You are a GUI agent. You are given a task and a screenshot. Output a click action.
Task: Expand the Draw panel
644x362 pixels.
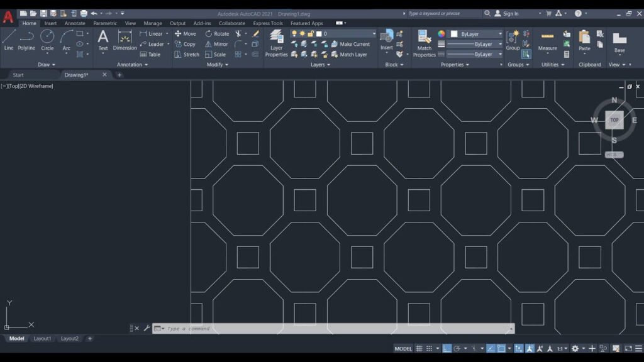tap(47, 65)
